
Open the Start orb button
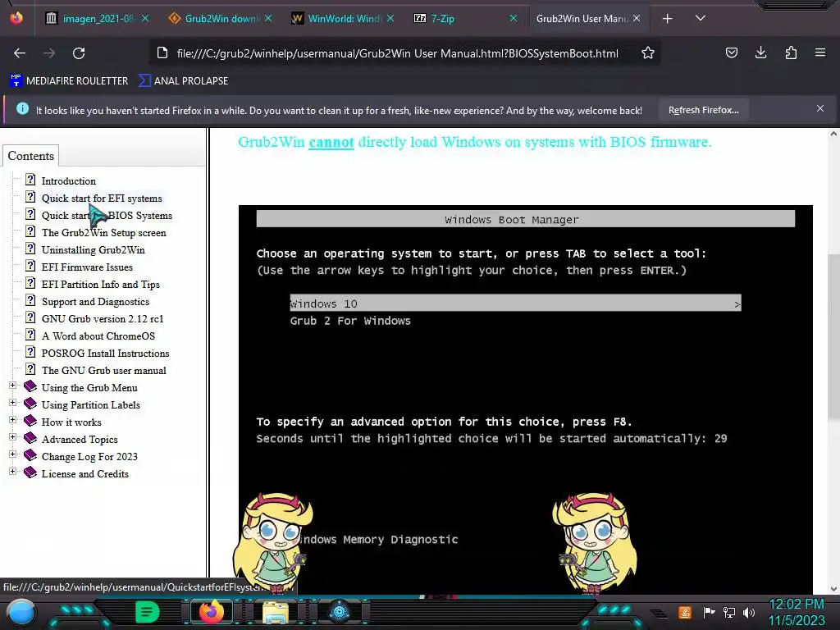(x=21, y=612)
